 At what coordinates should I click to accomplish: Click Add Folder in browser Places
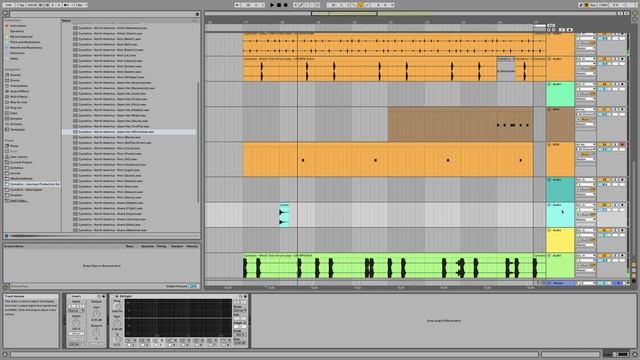coord(19,200)
